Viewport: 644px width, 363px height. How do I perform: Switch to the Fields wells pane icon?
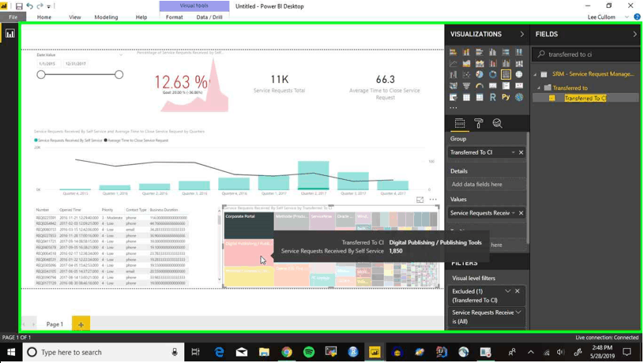460,123
